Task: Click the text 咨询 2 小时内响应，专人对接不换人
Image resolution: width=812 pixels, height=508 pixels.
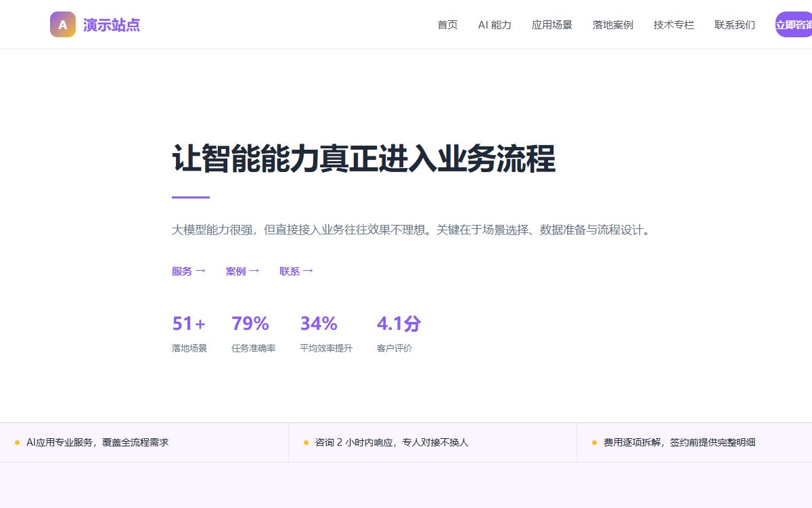Action: [x=392, y=442]
